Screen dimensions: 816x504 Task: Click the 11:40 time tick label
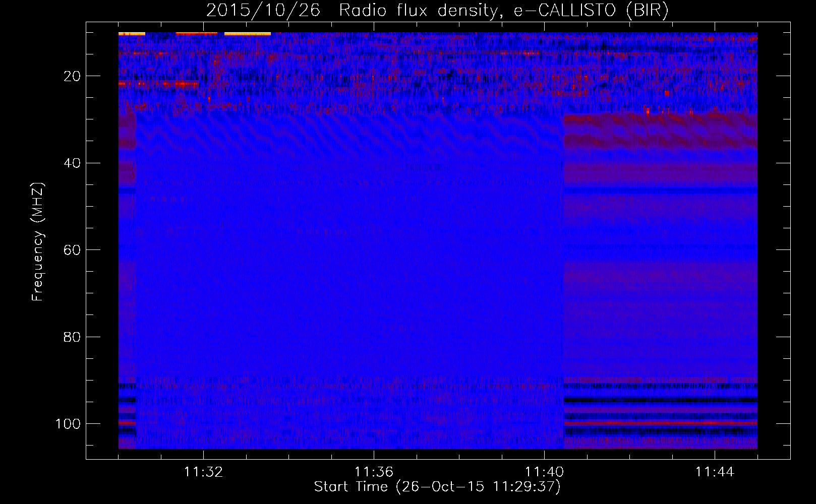coord(544,472)
